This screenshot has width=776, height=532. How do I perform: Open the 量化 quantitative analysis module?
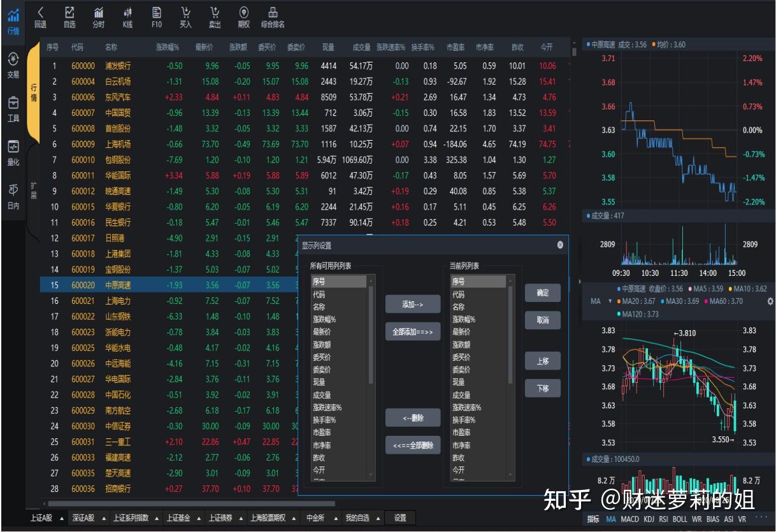[13, 151]
